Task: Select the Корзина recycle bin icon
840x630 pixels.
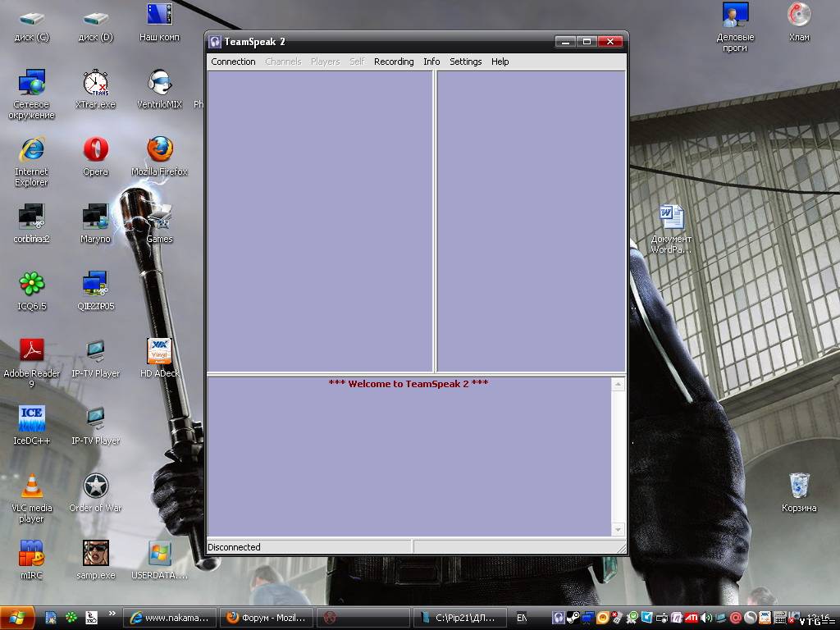Action: click(799, 492)
